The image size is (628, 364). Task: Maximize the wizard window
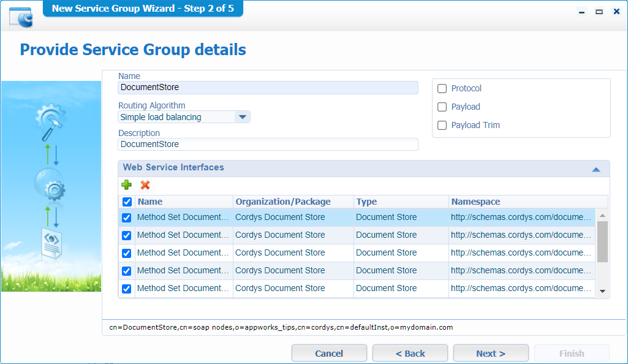coord(599,12)
